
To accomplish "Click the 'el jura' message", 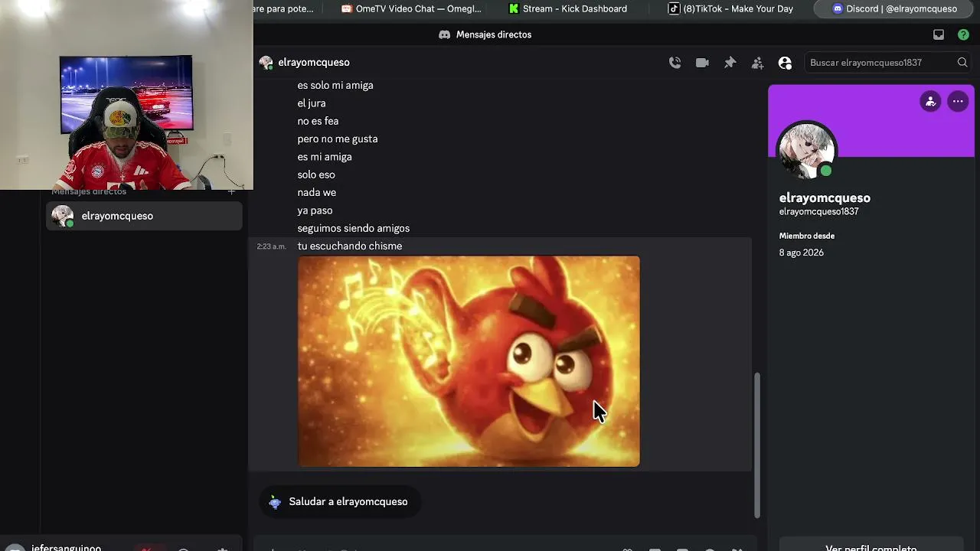I will coord(312,103).
